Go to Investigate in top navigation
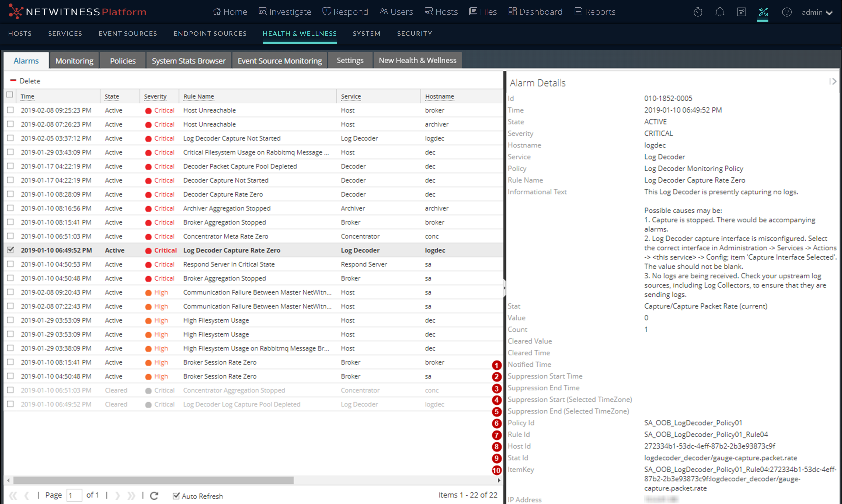 click(x=285, y=12)
